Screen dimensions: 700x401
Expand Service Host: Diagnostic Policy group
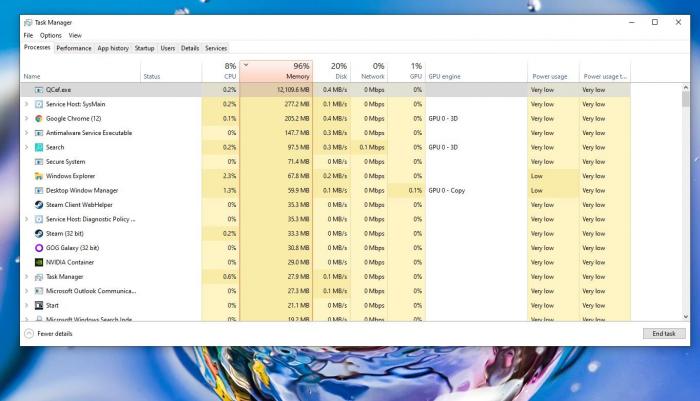(26, 219)
